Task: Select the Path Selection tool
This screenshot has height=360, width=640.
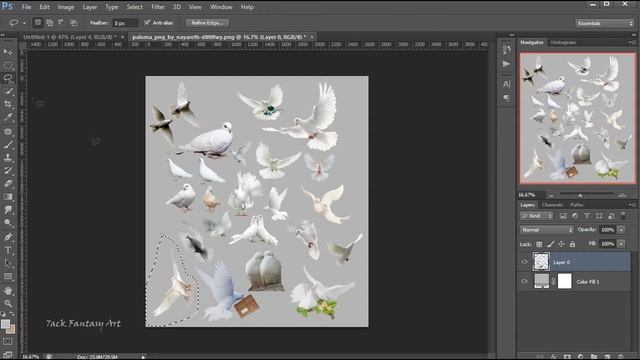Action: (8, 263)
